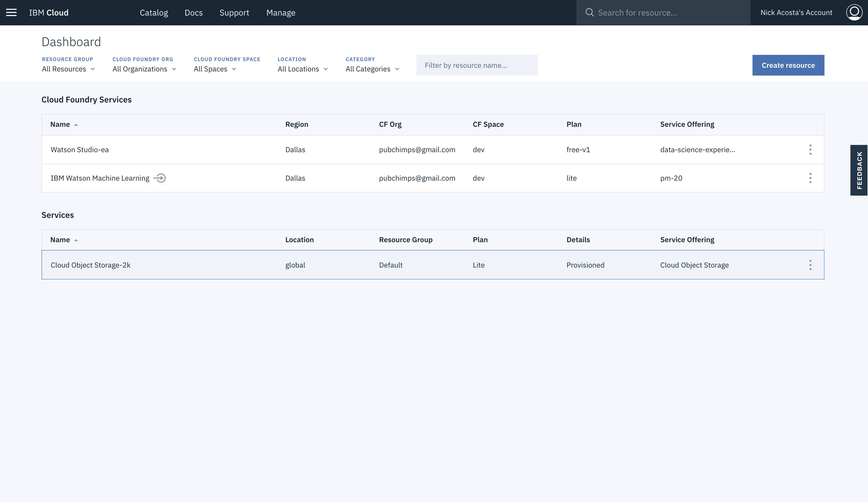
Task: Expand the All Categories dropdown
Action: (372, 69)
